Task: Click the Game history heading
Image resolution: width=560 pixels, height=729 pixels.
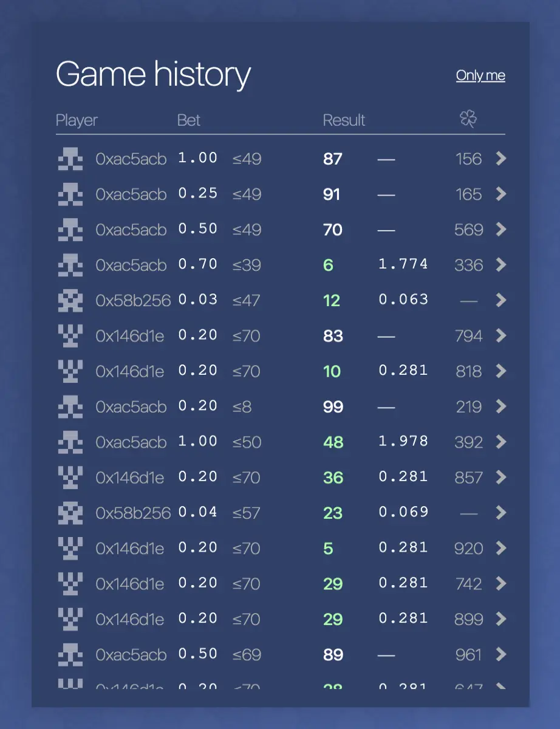Action: point(153,74)
